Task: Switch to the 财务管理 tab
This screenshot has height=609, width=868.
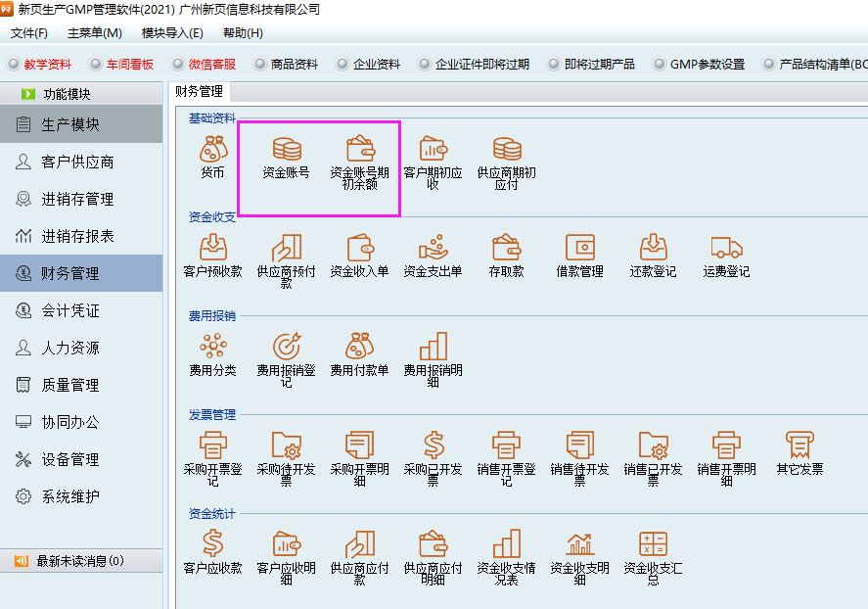Action: point(199,92)
